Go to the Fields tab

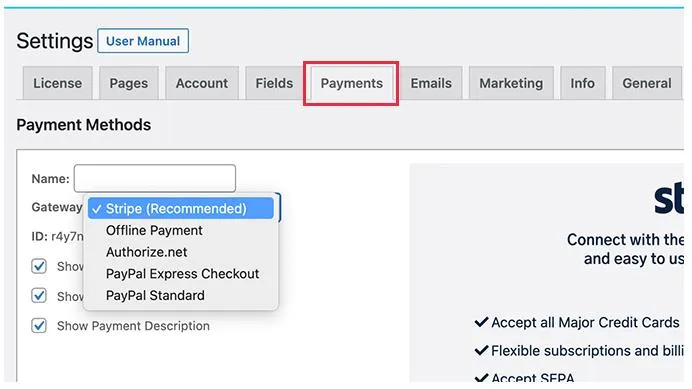274,83
